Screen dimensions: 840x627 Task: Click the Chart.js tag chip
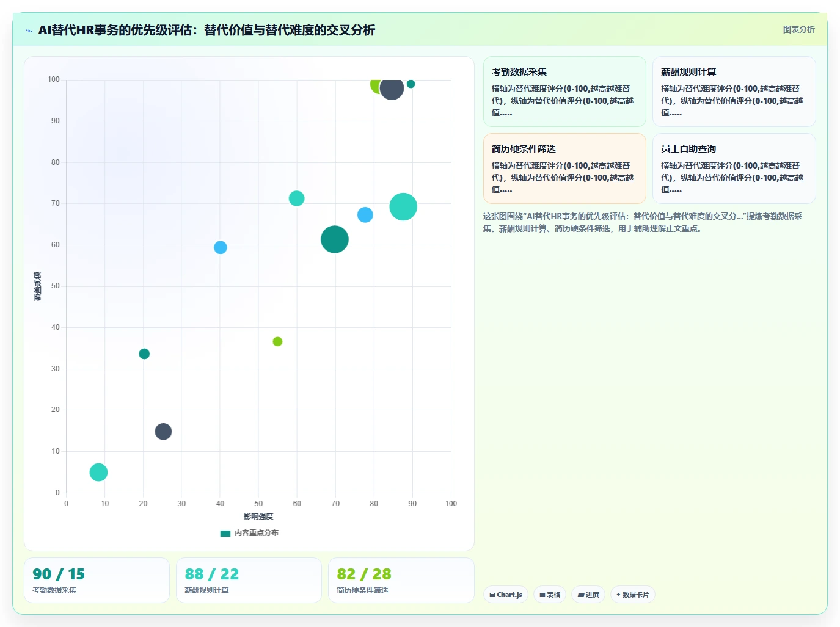tap(506, 595)
